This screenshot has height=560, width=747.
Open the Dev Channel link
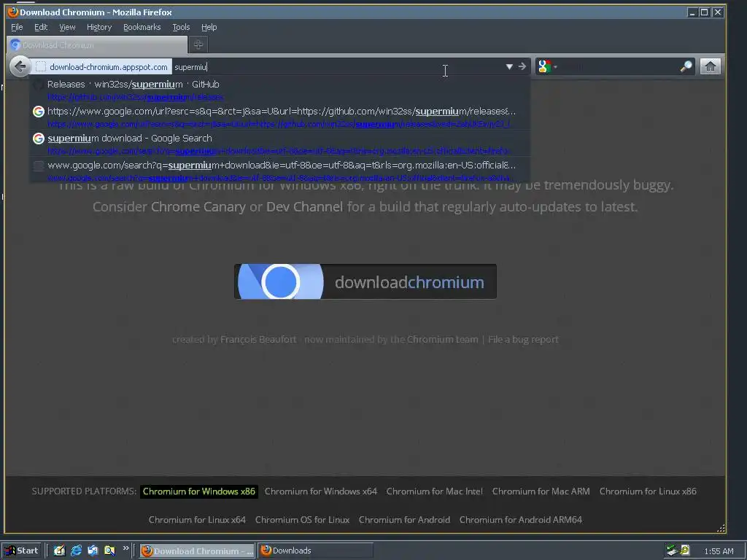304,206
